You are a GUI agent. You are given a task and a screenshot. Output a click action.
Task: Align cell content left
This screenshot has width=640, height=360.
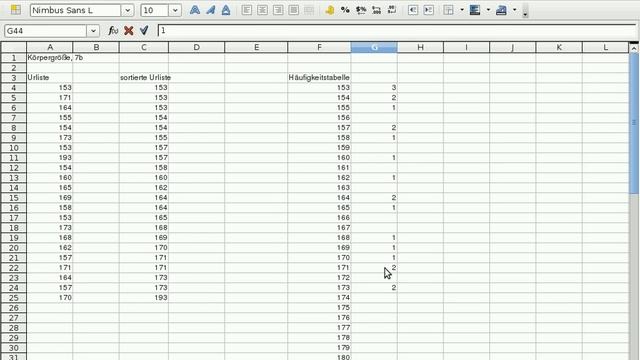pyautogui.click(x=247, y=10)
